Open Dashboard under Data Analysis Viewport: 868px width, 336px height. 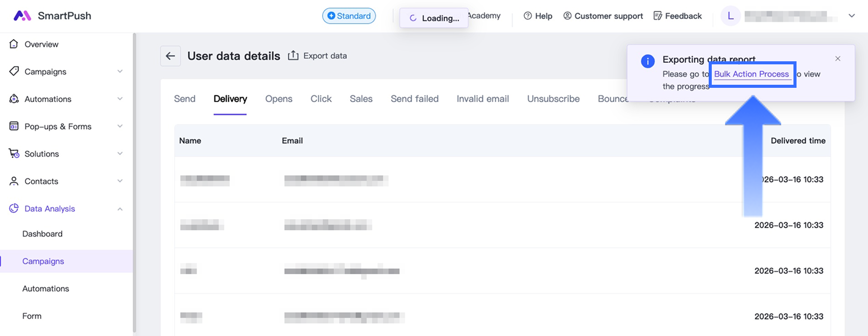tap(42, 234)
